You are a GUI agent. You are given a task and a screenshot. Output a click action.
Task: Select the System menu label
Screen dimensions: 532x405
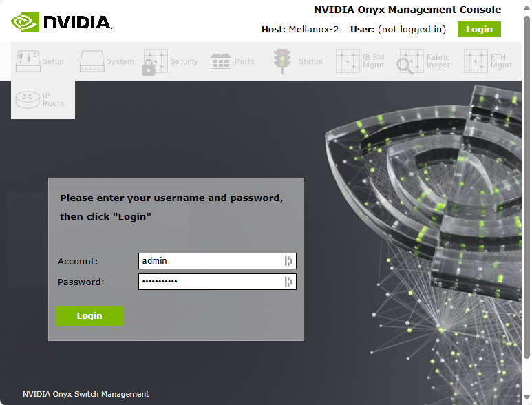[x=120, y=61]
